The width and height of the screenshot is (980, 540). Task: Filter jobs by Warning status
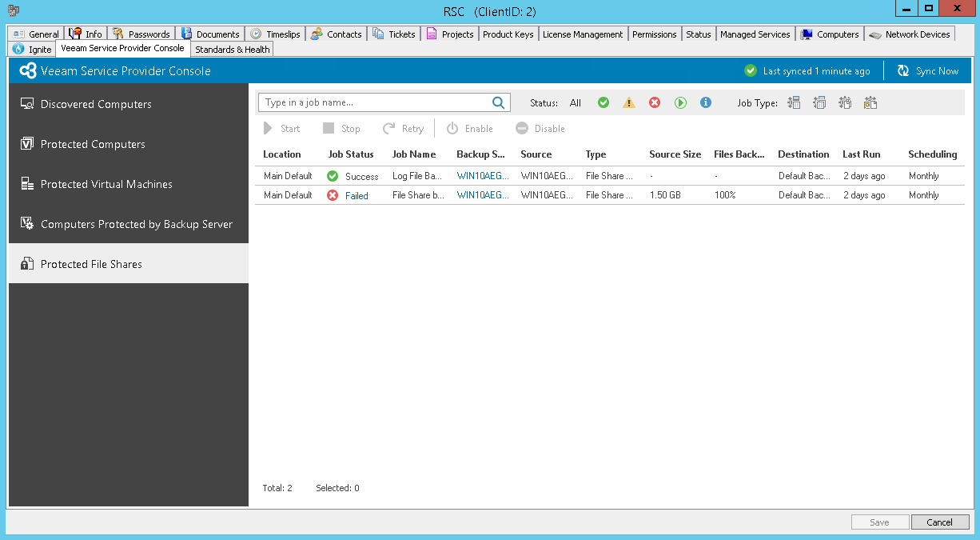pyautogui.click(x=629, y=102)
